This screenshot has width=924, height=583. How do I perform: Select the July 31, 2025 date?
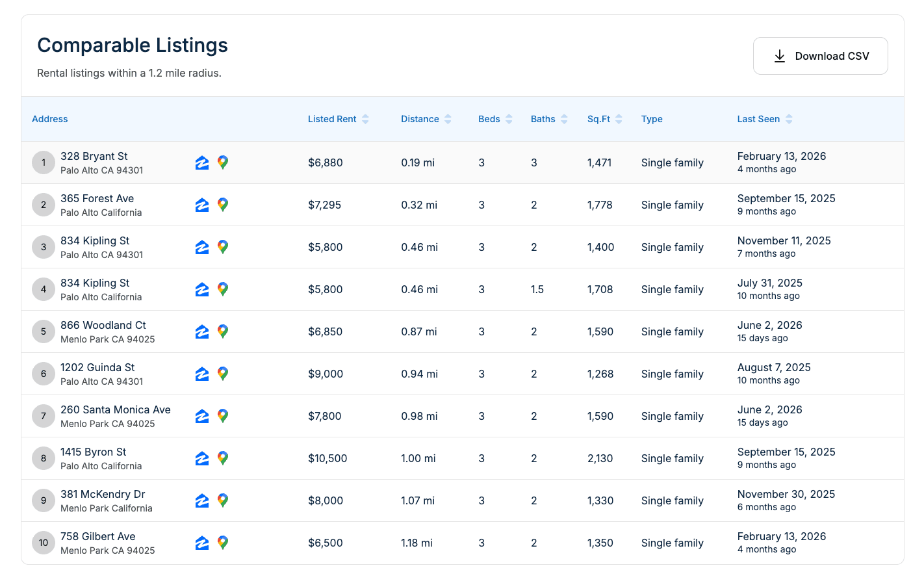pyautogui.click(x=770, y=283)
